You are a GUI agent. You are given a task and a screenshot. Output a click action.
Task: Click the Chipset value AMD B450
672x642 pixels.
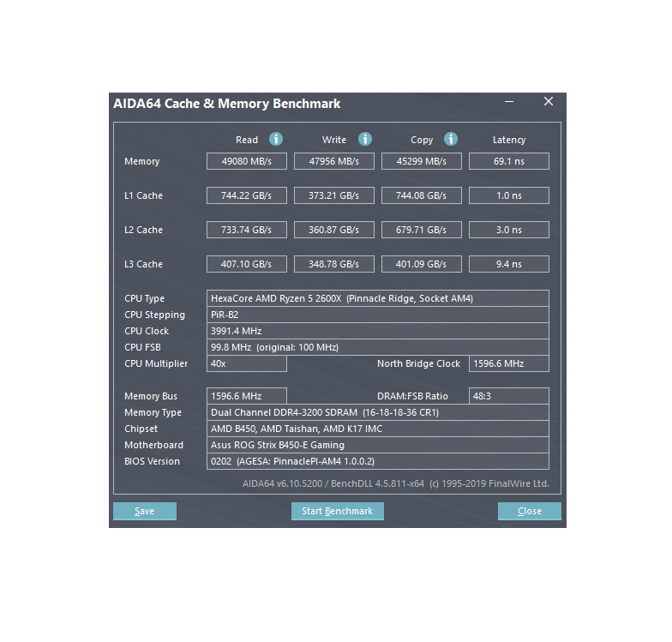[x=377, y=429]
